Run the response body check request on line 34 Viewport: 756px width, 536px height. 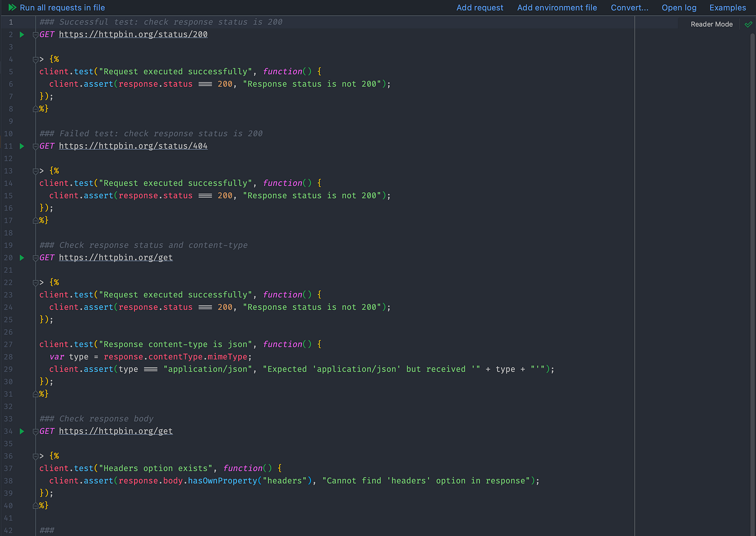tap(22, 431)
